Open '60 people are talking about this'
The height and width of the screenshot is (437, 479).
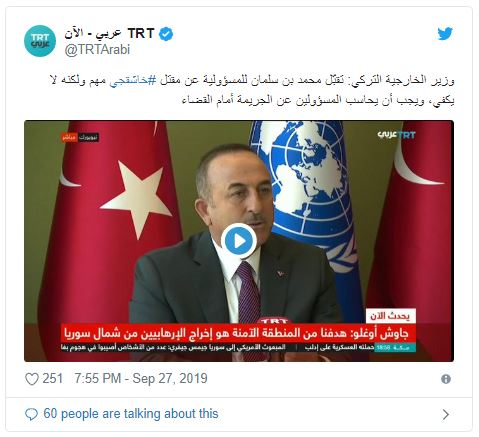131,414
